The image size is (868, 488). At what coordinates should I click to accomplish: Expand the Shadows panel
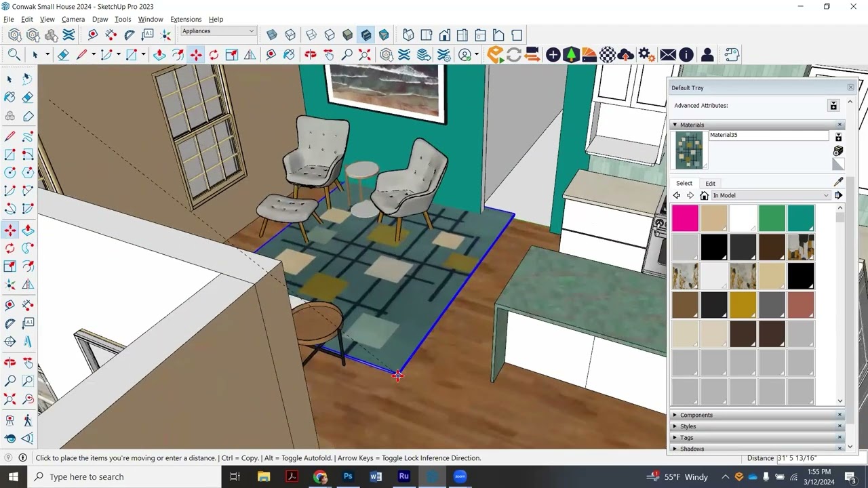tap(675, 449)
